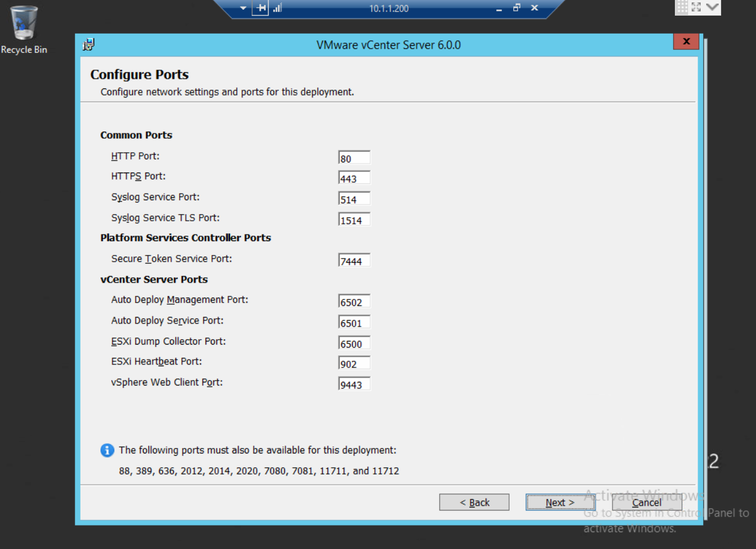Select the Syslog Service Port field
Viewport: 756px width, 549px height.
click(x=355, y=199)
